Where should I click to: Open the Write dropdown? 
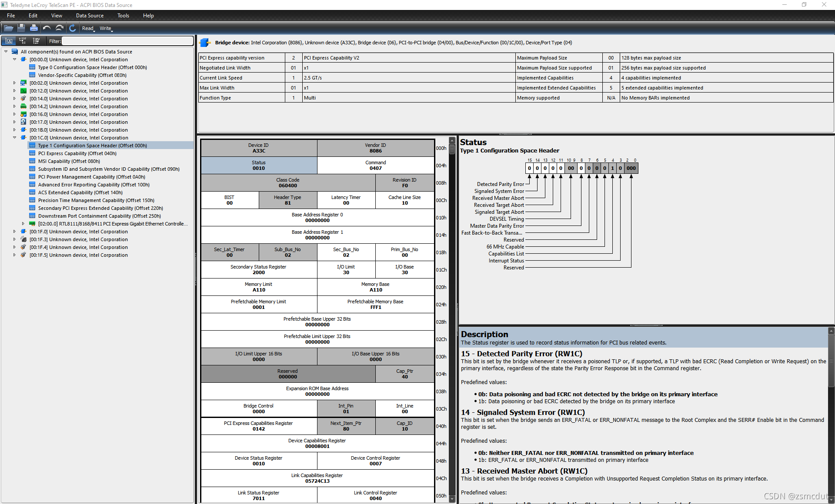click(x=106, y=28)
